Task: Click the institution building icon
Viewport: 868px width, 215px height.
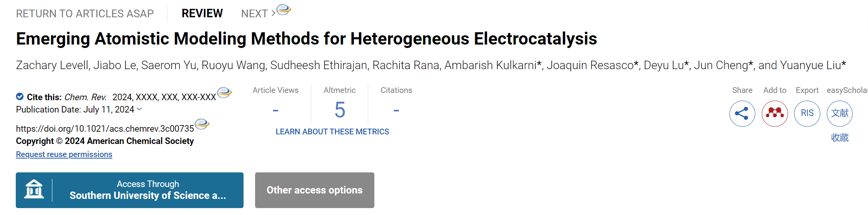Action: click(34, 190)
